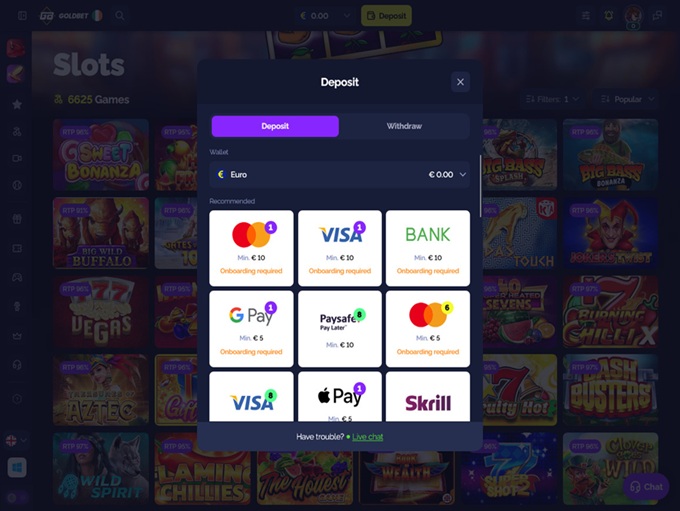Screen dimensions: 680x511
Task: Click the deposit dialog scrollbar
Action: (x=480, y=187)
